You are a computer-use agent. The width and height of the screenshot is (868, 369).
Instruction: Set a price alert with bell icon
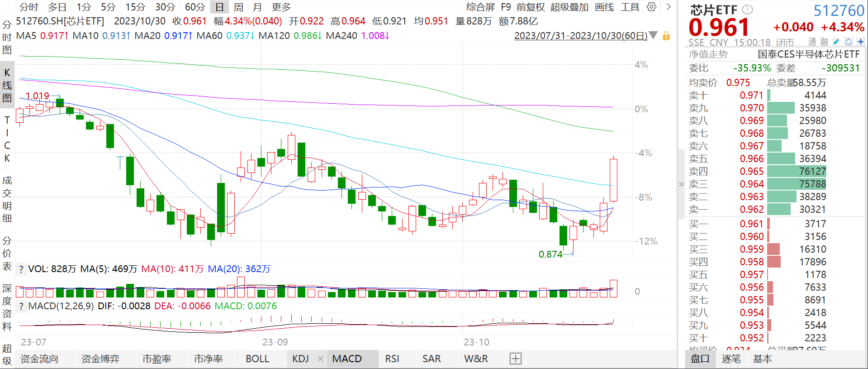pyautogui.click(x=849, y=42)
